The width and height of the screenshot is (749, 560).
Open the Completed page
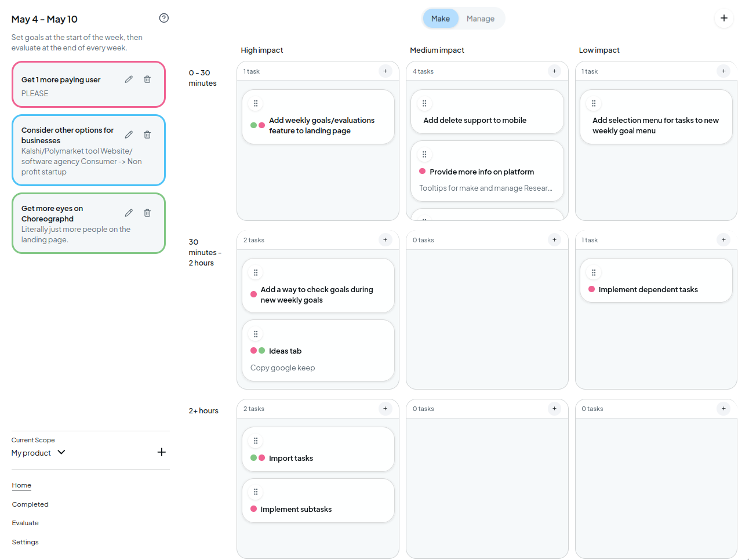(30, 504)
